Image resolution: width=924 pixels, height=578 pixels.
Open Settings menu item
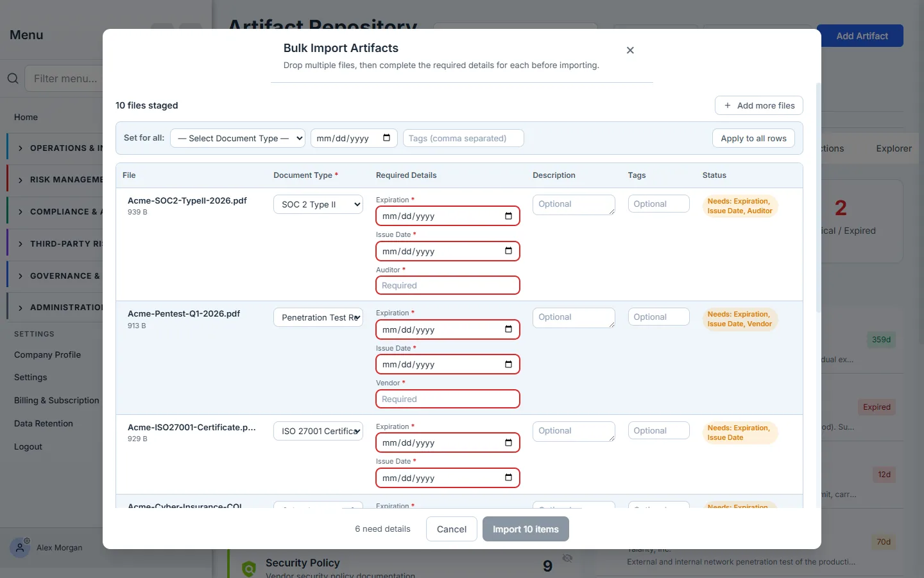[x=31, y=378]
